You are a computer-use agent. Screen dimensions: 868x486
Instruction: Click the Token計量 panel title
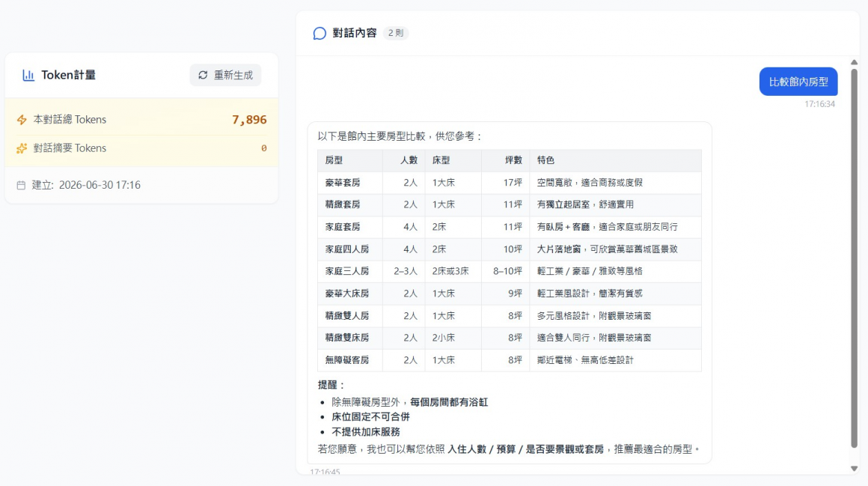tap(68, 75)
